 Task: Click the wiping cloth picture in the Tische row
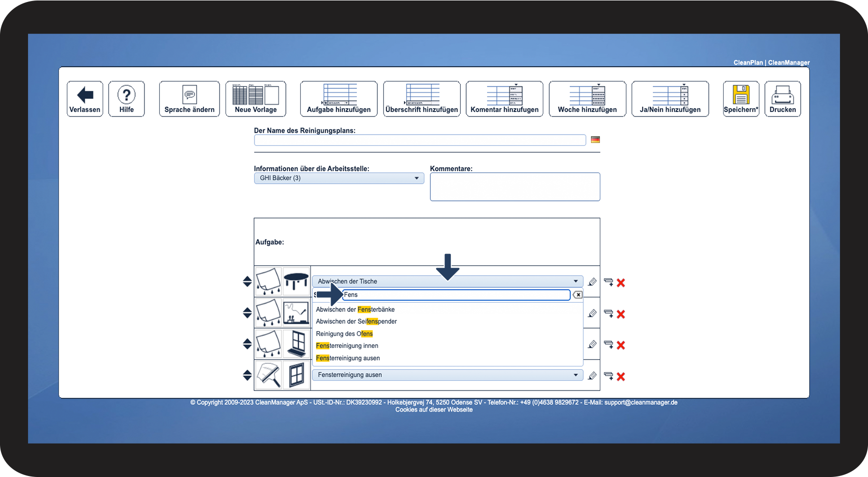269,281
